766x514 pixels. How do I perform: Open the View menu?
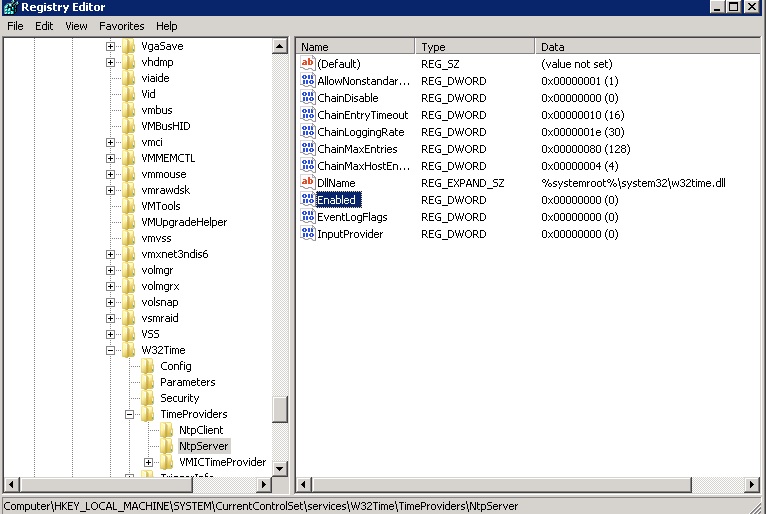point(76,26)
